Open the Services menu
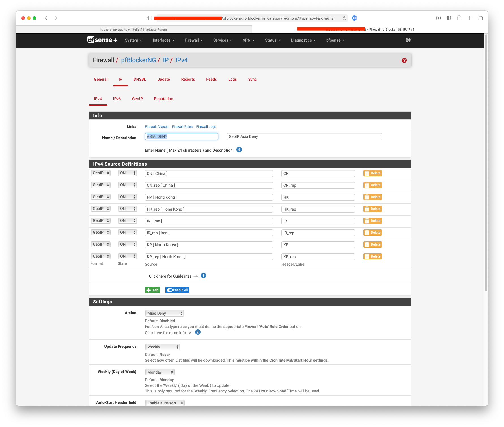The width and height of the screenshot is (504, 427). click(x=222, y=40)
